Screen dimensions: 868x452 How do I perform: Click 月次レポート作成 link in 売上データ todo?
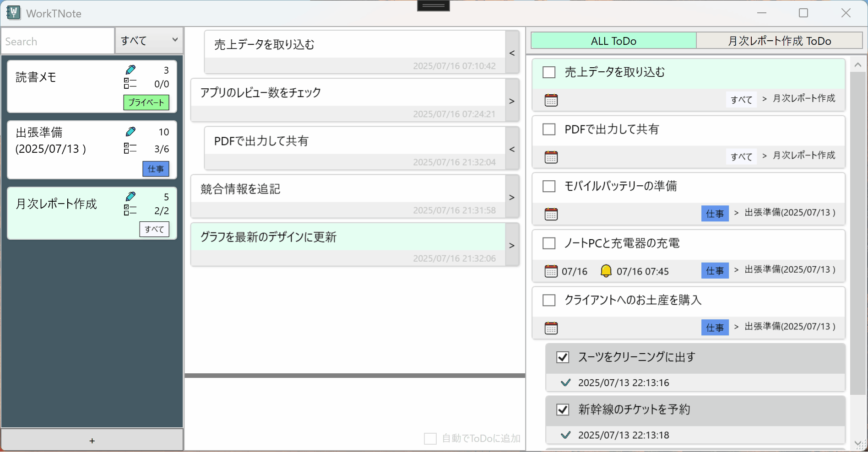click(804, 98)
